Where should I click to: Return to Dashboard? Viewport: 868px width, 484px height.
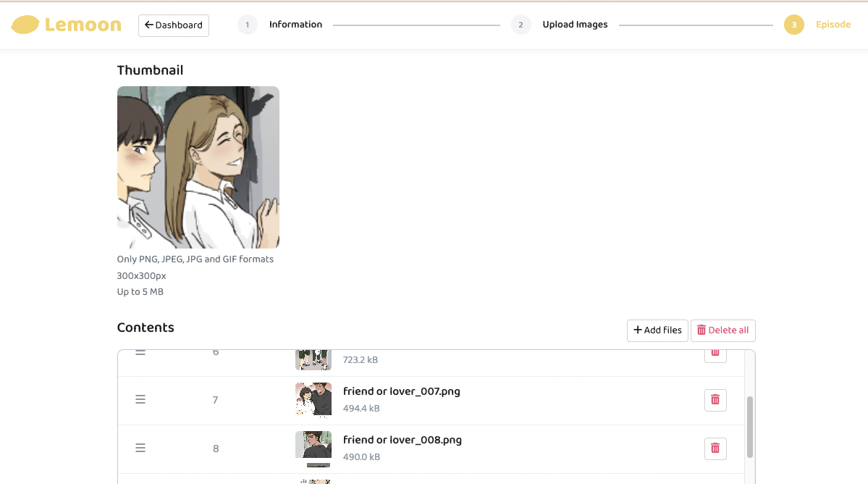[174, 25]
